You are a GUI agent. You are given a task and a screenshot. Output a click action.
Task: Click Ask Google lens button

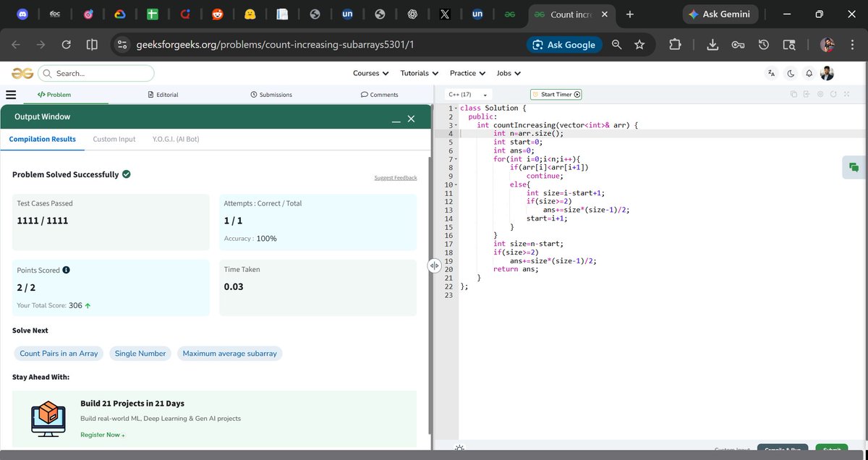pyautogui.click(x=564, y=45)
